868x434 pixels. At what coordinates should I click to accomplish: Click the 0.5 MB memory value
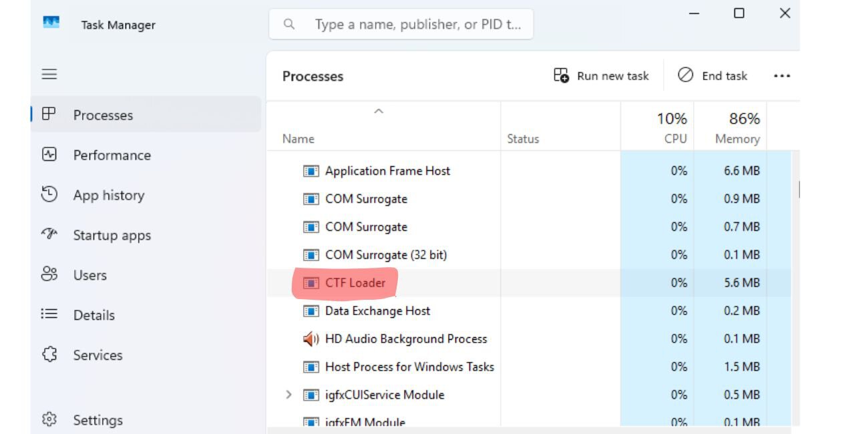coord(742,395)
